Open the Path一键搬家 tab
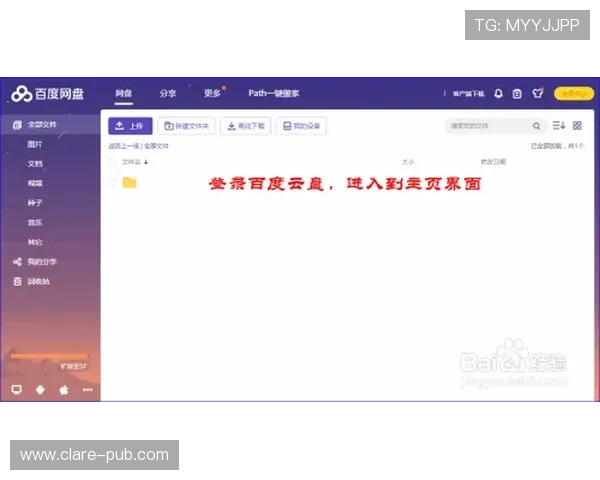The width and height of the screenshot is (600, 480). pos(274,93)
